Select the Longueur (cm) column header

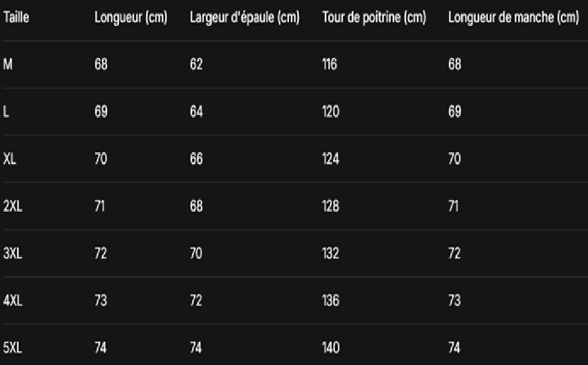[131, 18]
